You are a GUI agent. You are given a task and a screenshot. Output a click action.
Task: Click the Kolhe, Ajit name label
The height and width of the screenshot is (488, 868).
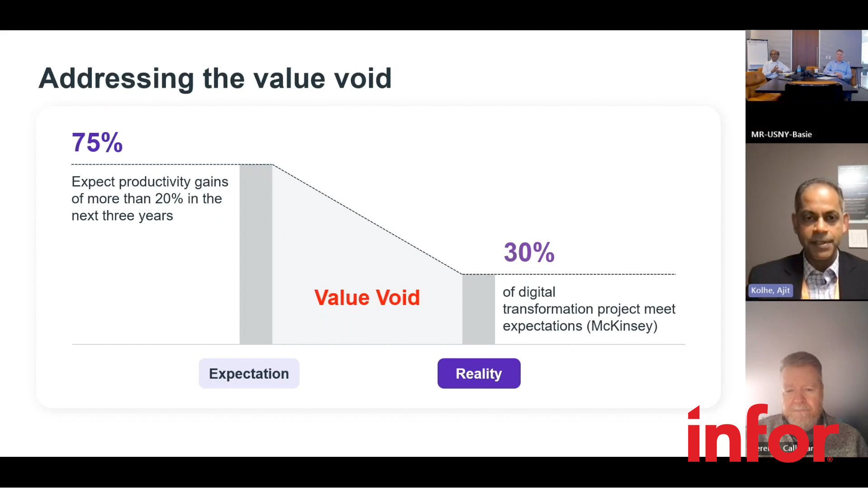coord(770,291)
